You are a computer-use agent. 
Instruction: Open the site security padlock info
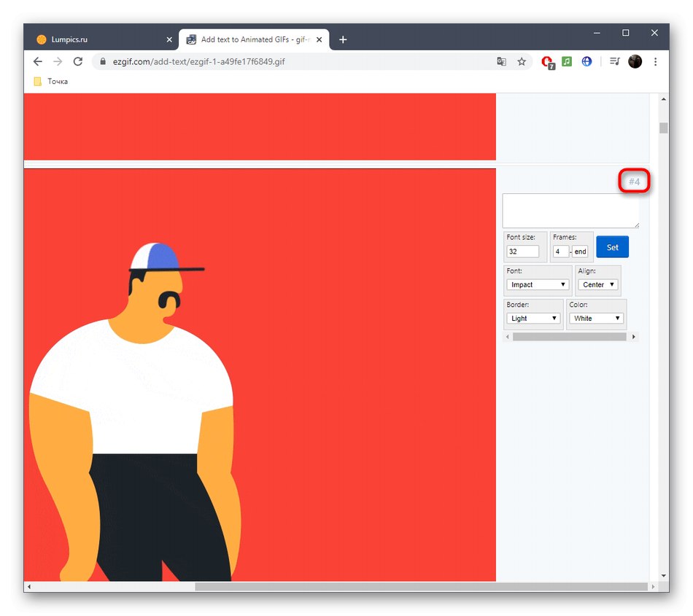pos(102,61)
